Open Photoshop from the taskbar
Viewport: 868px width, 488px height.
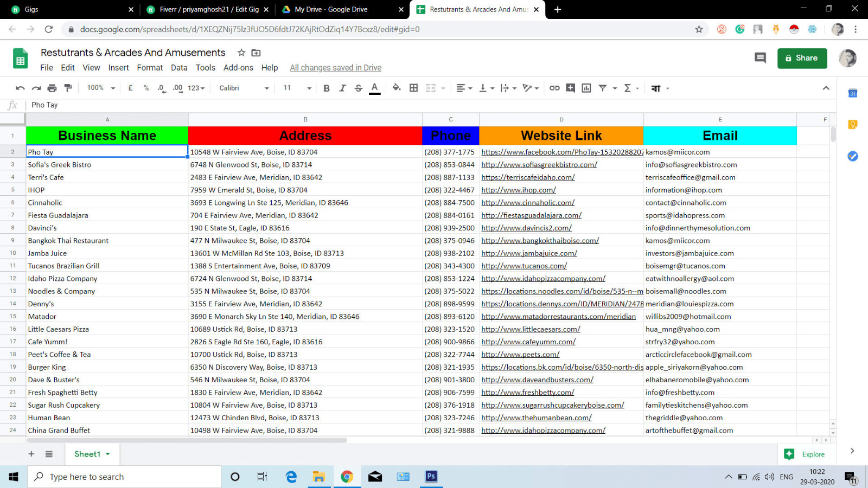(x=431, y=477)
